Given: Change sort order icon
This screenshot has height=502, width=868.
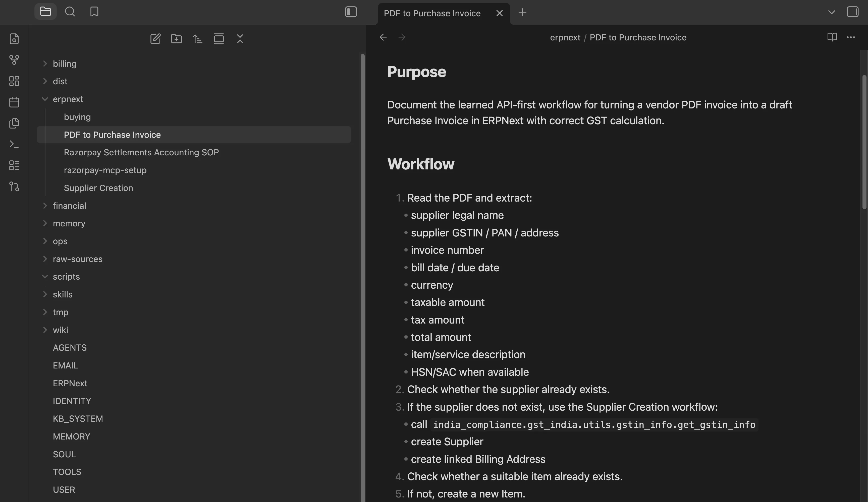Looking at the screenshot, I should tap(197, 39).
